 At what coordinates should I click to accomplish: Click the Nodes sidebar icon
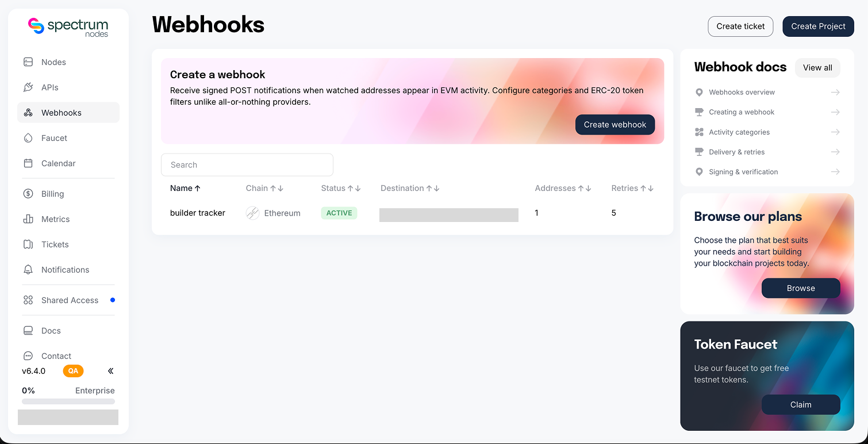tap(28, 62)
